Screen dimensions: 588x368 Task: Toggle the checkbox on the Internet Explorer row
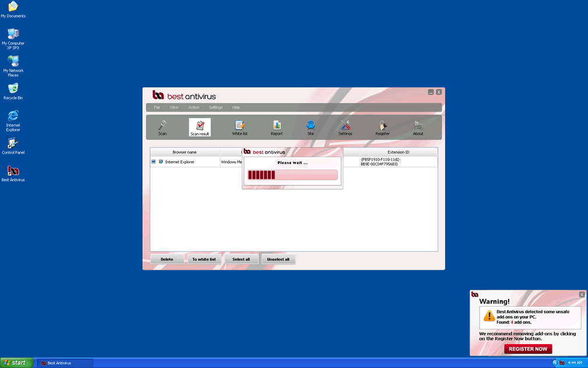pyautogui.click(x=154, y=162)
